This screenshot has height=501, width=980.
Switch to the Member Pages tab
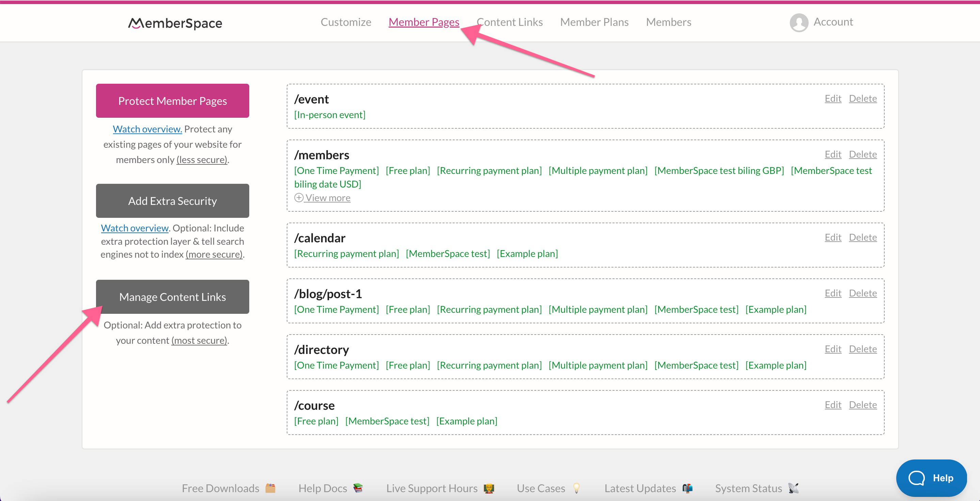pyautogui.click(x=424, y=22)
